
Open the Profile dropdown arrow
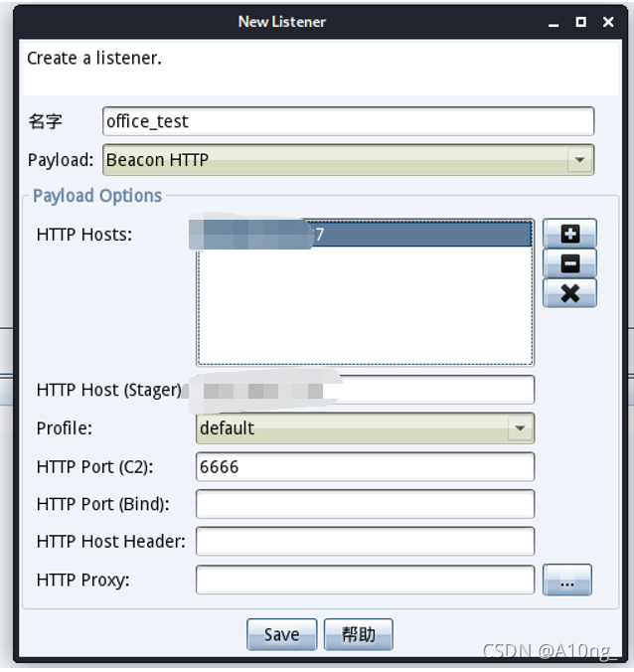pyautogui.click(x=520, y=428)
